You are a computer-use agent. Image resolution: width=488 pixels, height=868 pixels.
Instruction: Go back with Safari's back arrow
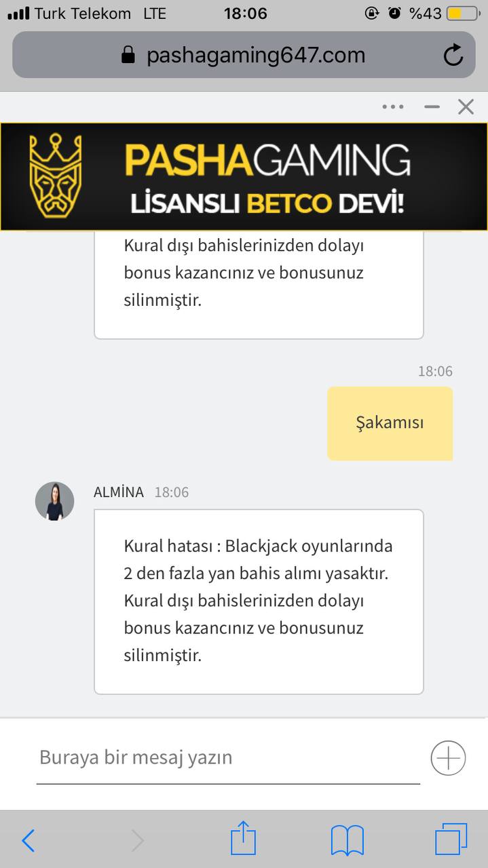(28, 841)
